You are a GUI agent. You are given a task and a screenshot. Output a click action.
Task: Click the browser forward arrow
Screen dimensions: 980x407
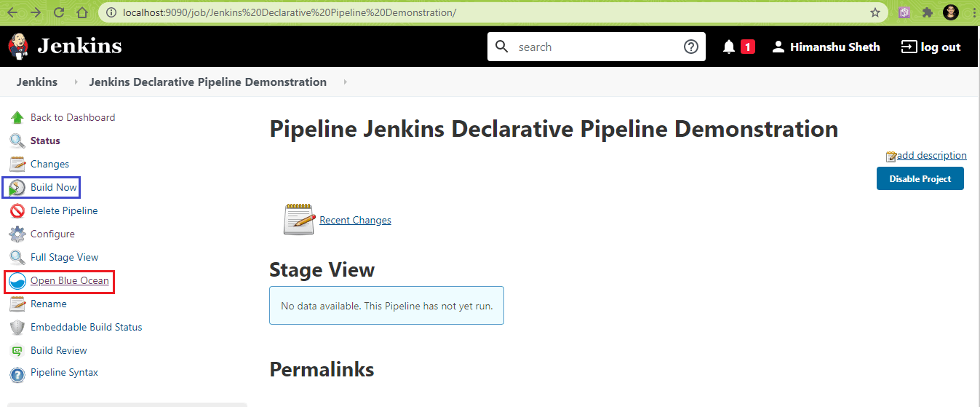[x=36, y=12]
